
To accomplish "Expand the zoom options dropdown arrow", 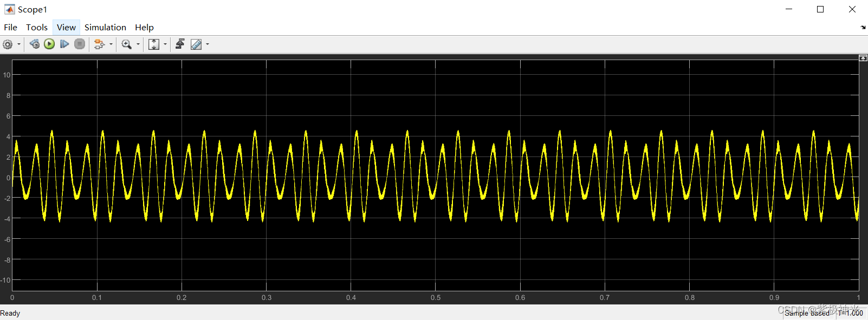I will (138, 44).
